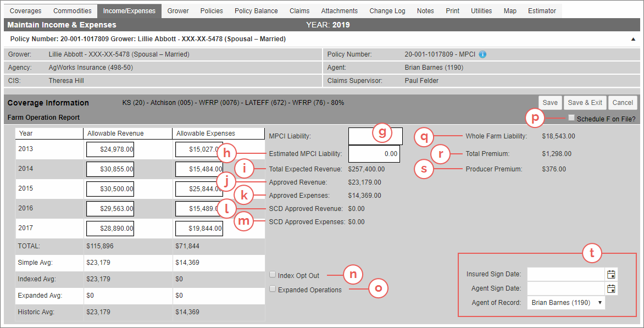Toggle the Expanded Operations checkbox
This screenshot has width=644, height=328.
pyautogui.click(x=273, y=289)
